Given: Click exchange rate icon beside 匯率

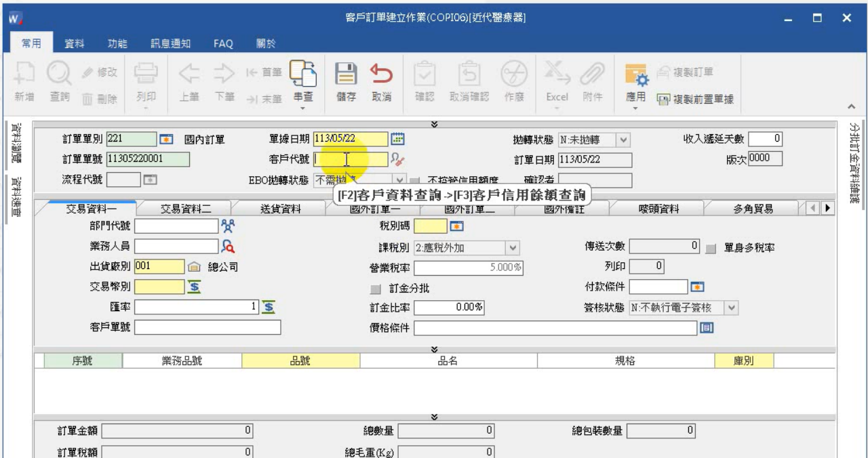Looking at the screenshot, I should [269, 308].
